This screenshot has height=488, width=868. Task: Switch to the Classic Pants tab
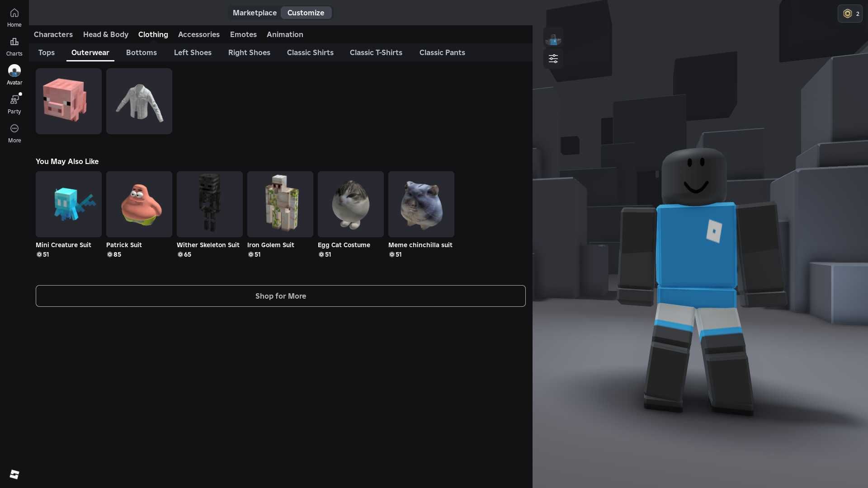pyautogui.click(x=442, y=52)
